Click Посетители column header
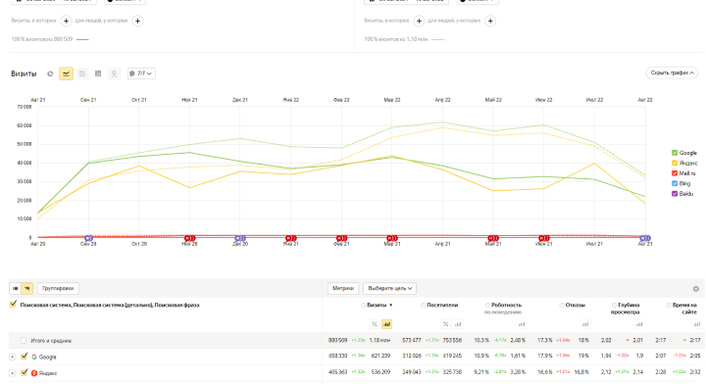Viewport: 706px width, 384px height. tap(442, 305)
